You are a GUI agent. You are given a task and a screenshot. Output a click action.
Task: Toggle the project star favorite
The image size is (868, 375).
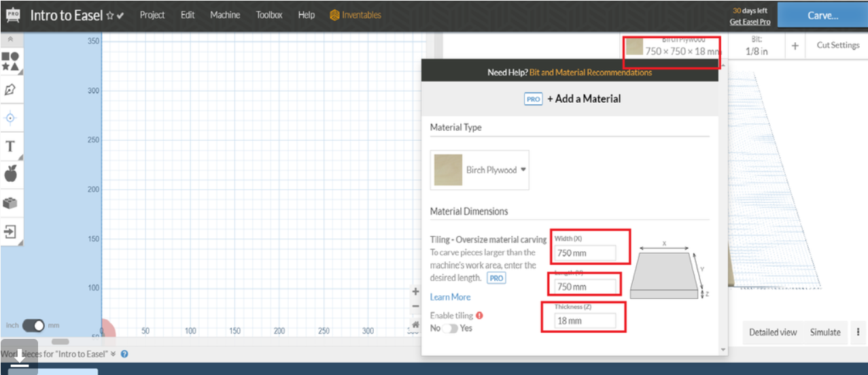pos(110,16)
